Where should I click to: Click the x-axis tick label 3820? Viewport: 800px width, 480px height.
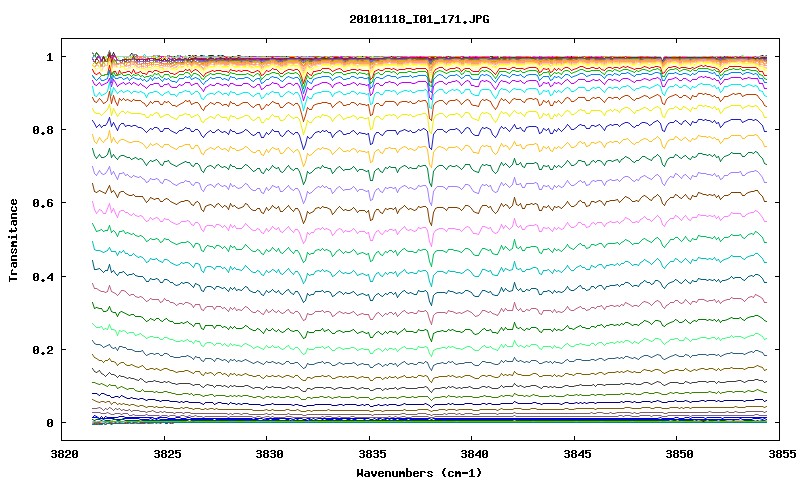[65, 454]
